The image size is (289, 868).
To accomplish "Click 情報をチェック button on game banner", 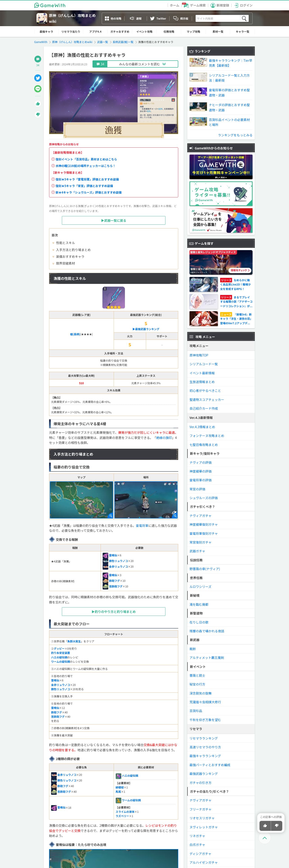I will click(x=240, y=270).
